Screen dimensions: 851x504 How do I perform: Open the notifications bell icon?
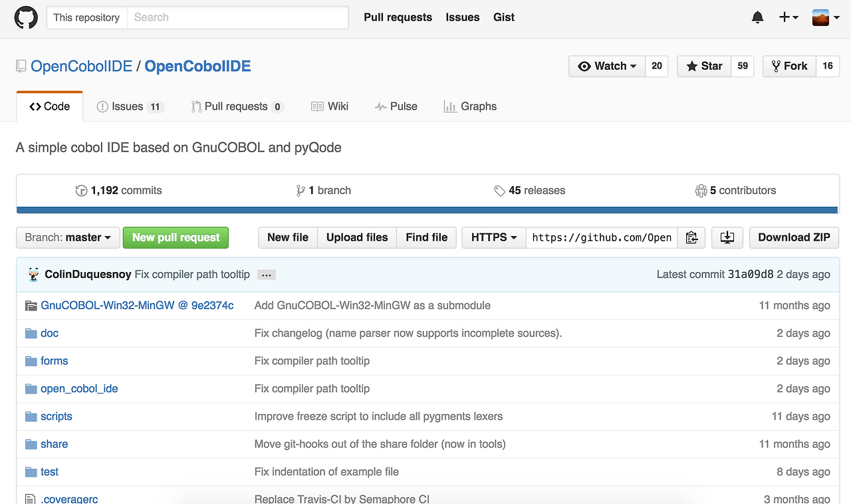pyautogui.click(x=757, y=17)
